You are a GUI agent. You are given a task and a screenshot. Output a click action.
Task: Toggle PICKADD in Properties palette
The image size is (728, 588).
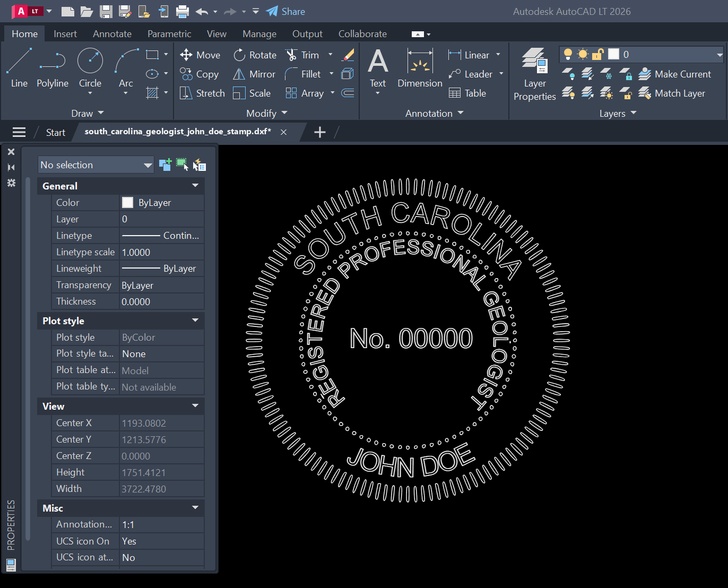(165, 165)
